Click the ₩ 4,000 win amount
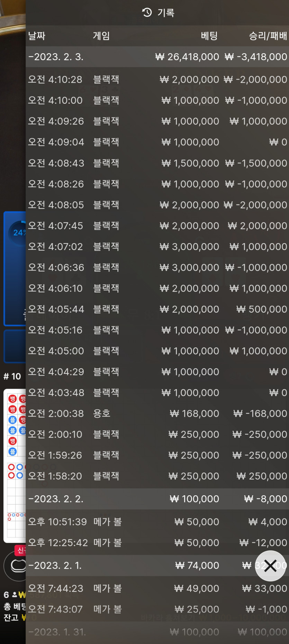This screenshot has height=644, width=289. [268, 522]
